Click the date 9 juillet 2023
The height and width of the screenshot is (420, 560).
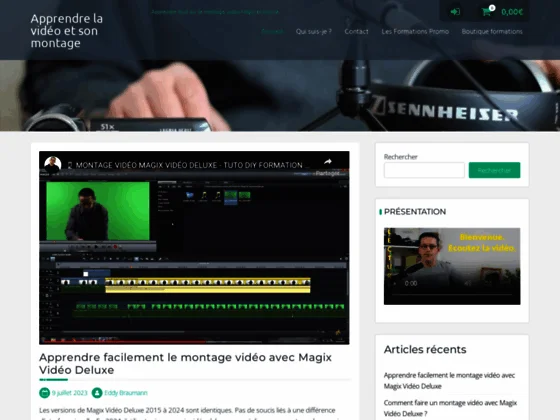click(x=70, y=393)
